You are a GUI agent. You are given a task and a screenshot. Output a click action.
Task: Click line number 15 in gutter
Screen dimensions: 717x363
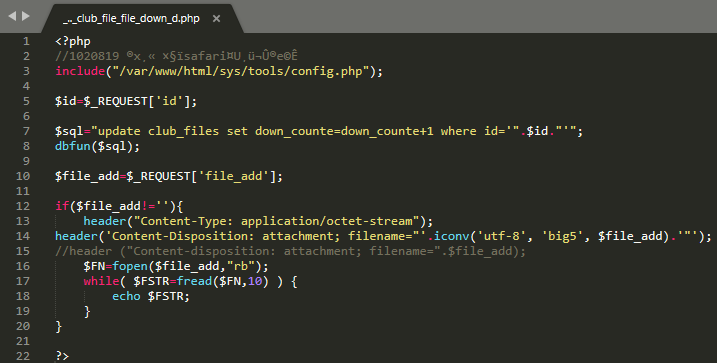pyautogui.click(x=23, y=251)
